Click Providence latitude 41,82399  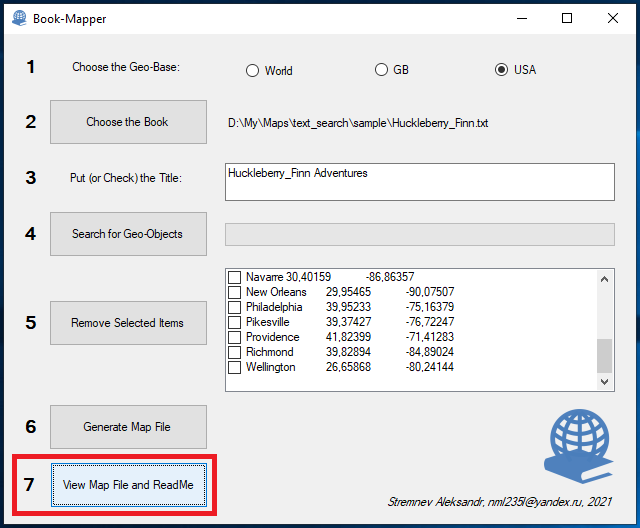(348, 337)
